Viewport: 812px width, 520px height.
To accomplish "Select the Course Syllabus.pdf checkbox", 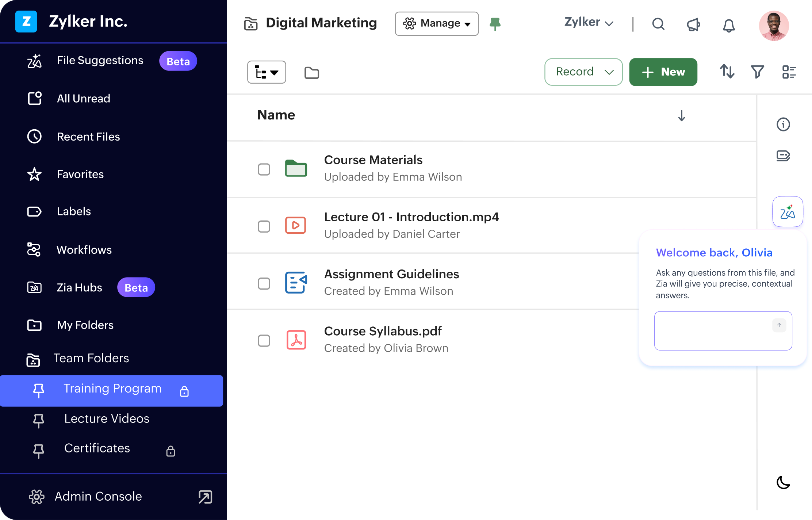I will pyautogui.click(x=264, y=341).
